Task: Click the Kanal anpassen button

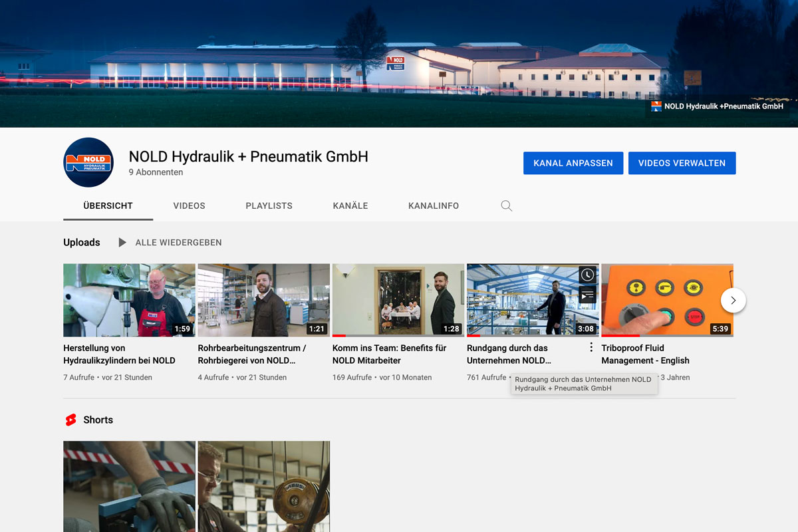Action: 573,163
